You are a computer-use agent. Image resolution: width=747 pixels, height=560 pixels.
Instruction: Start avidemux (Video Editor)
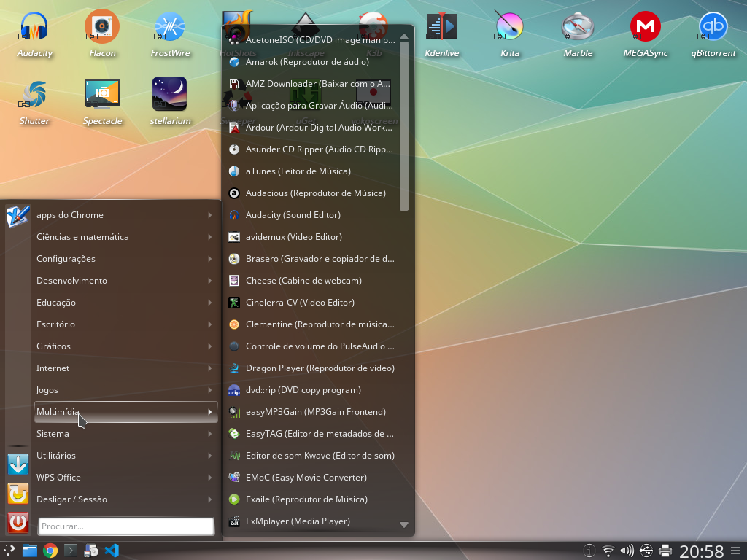pyautogui.click(x=312, y=237)
